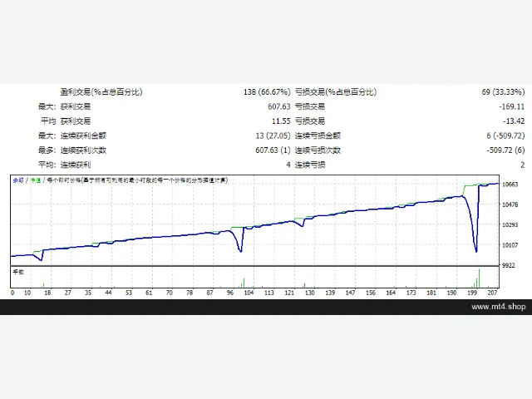
Task: Click x-axis label 44
Action: (108, 293)
